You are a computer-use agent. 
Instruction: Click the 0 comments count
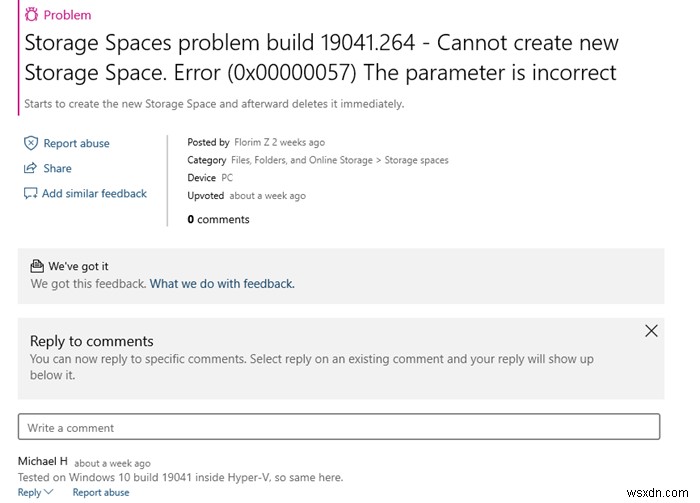point(218,219)
